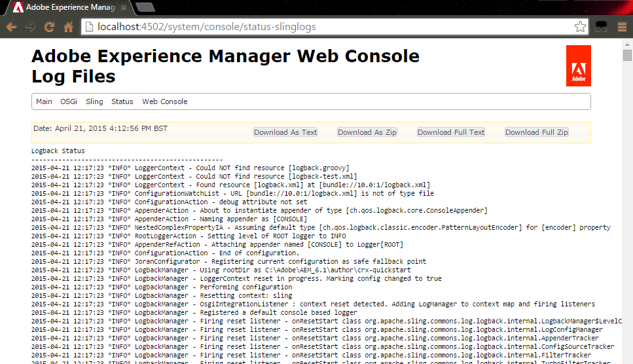
Task: Click the 'End of configuration.' log line
Action: [x=166, y=253]
